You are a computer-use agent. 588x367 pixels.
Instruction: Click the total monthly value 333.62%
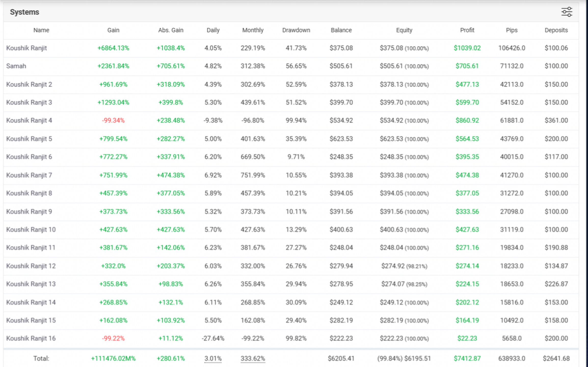point(253,359)
